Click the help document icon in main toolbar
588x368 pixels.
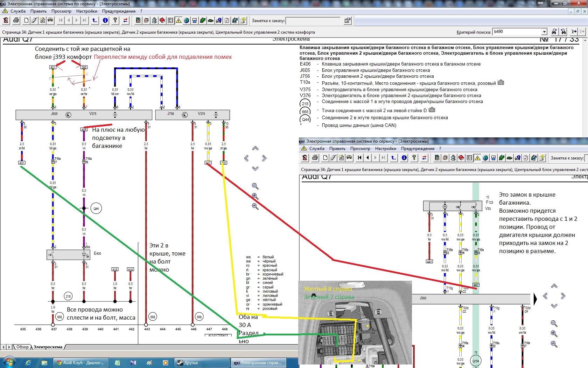[243, 20]
